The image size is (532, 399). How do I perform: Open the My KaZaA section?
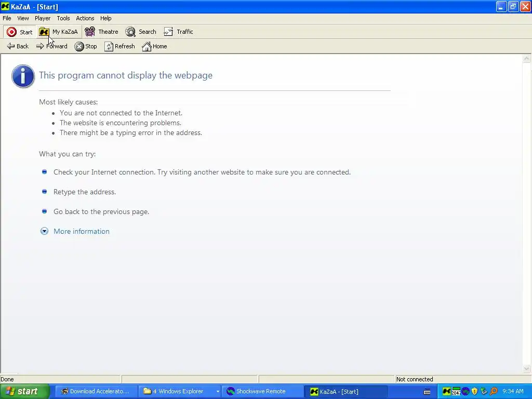[59, 32]
